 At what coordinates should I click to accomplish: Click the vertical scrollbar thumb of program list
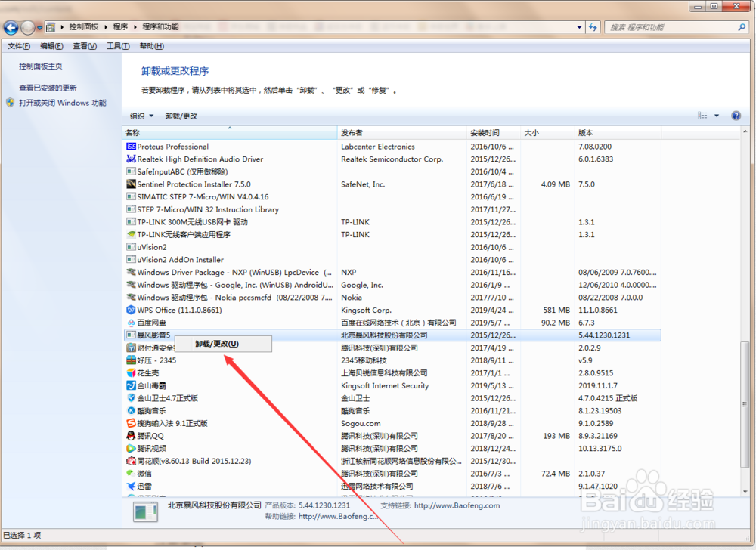click(745, 404)
